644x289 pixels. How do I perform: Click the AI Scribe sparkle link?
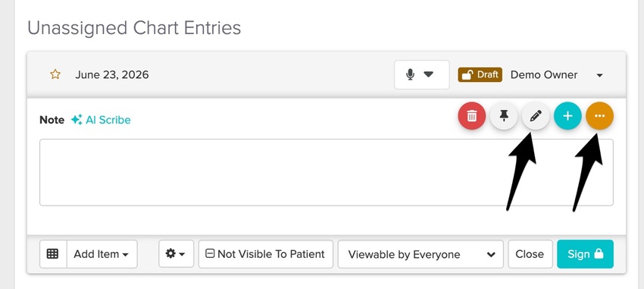101,120
